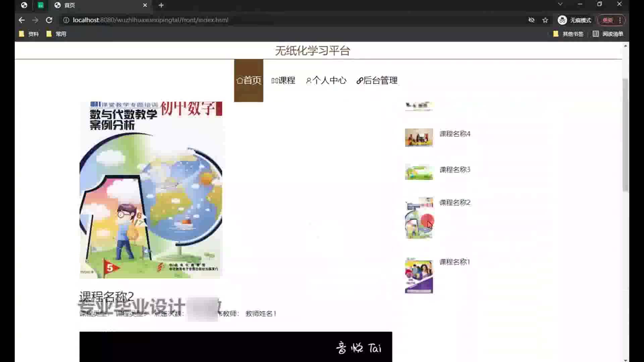Click the 后台管理 link

tap(377, 80)
